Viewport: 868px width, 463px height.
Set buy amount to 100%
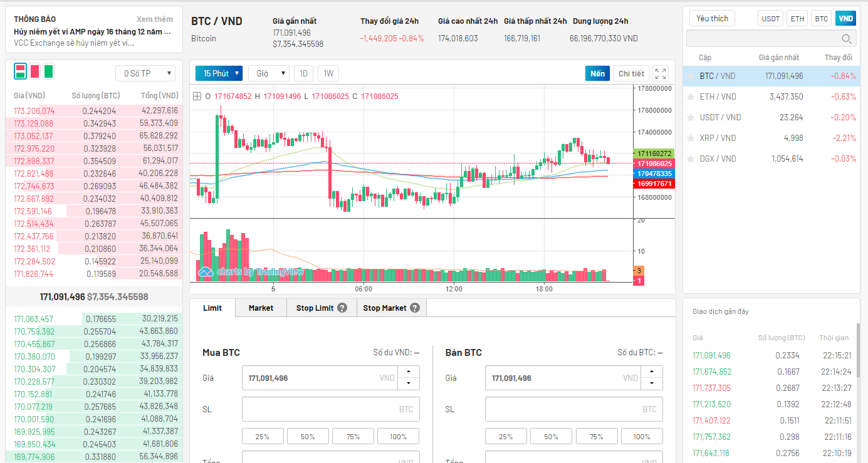tap(398, 437)
